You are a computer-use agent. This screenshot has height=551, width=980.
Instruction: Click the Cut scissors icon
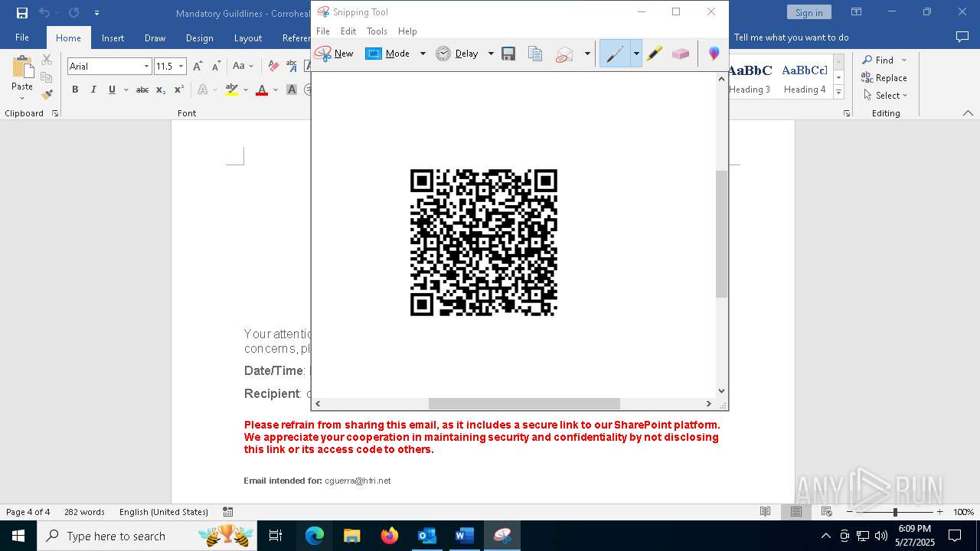tap(47, 60)
